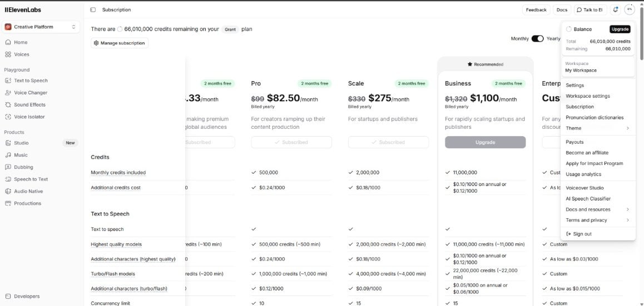Click the Talk to El button
This screenshot has height=306, width=644.
click(x=590, y=10)
